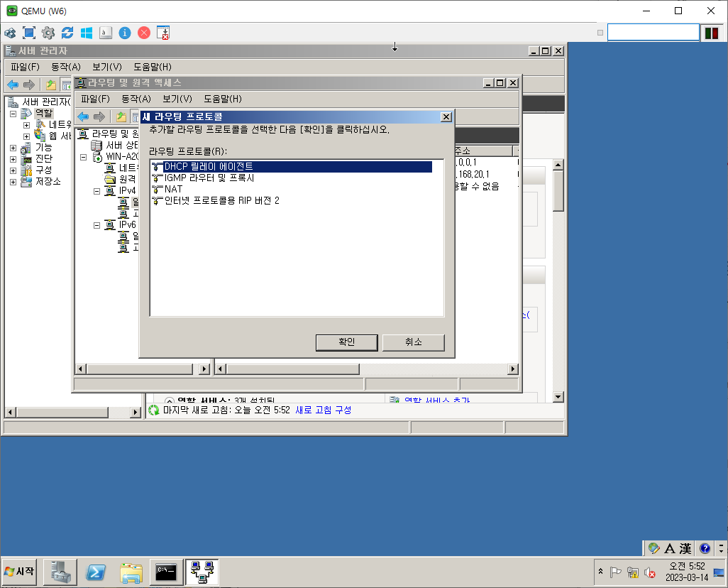Click QEMU fullscreen toolbar icon
The width and height of the screenshot is (728, 588).
pos(29,33)
